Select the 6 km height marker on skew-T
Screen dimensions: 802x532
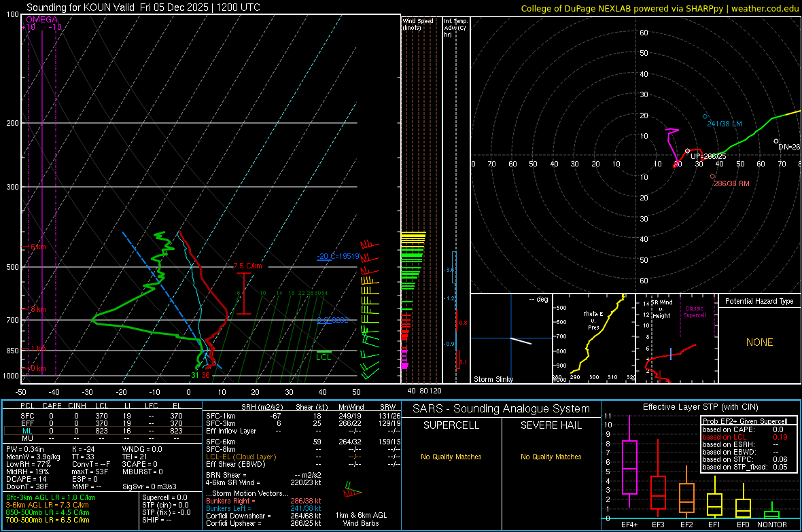pyautogui.click(x=38, y=247)
